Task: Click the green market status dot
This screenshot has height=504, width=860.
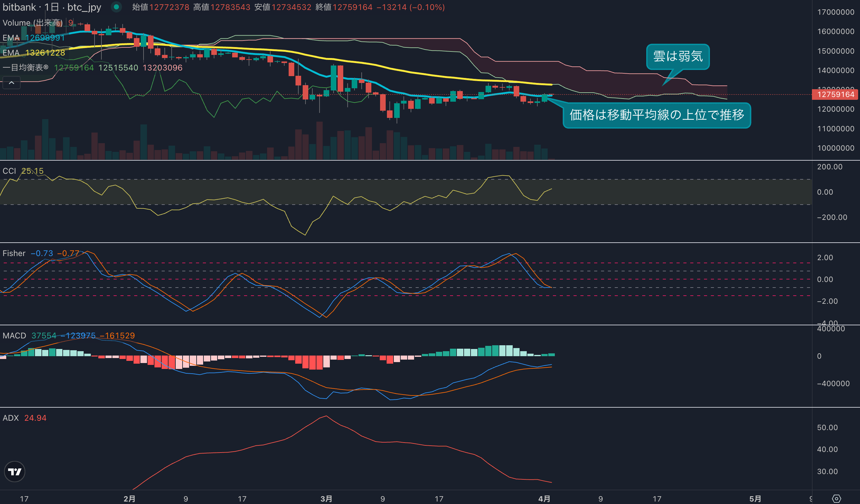Action: tap(116, 7)
